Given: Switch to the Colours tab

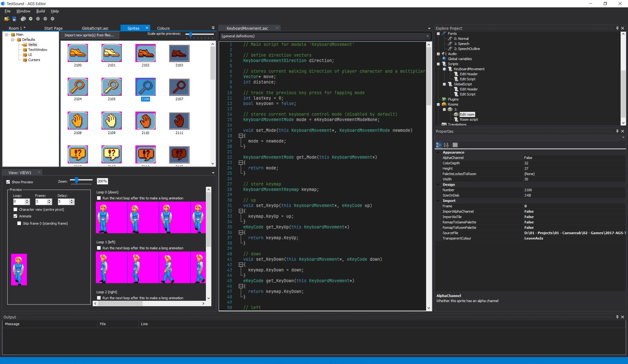Looking at the screenshot, I should [163, 28].
